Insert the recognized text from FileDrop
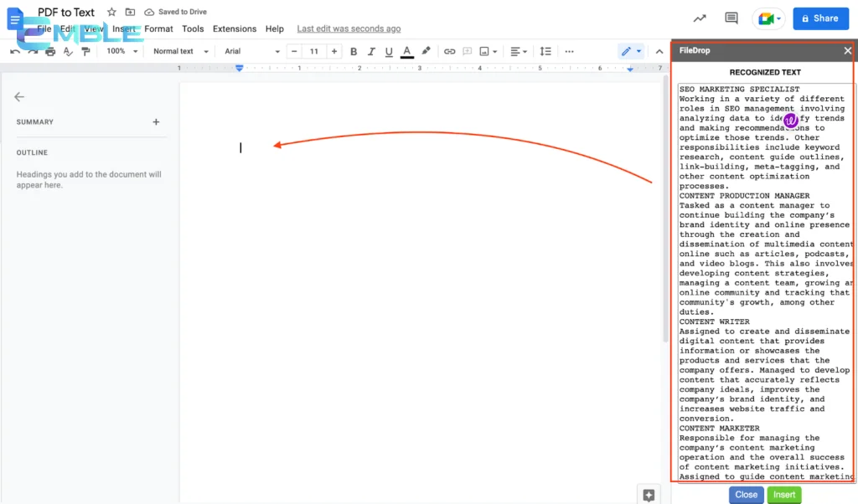Screen dimensions: 858x504 [784, 495]
